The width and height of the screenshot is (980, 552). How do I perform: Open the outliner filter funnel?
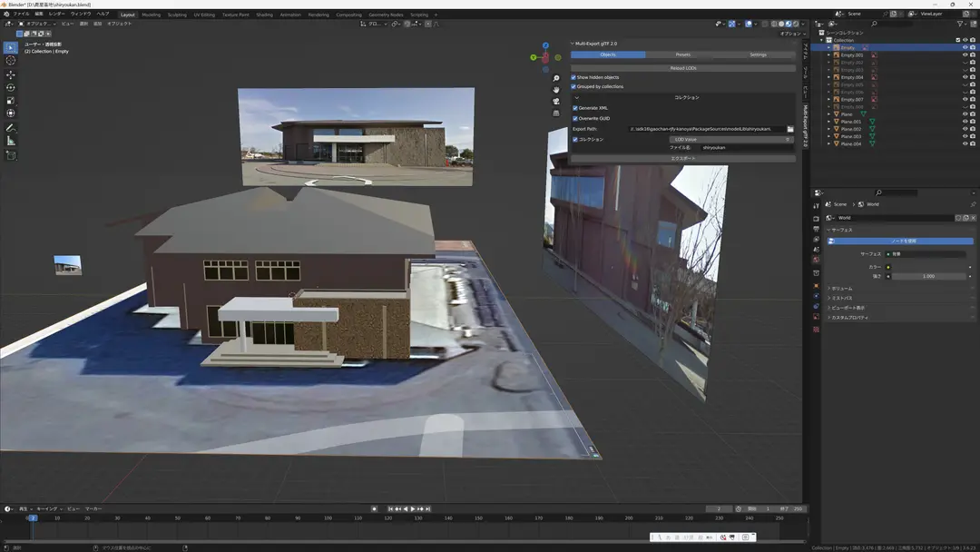tap(961, 24)
